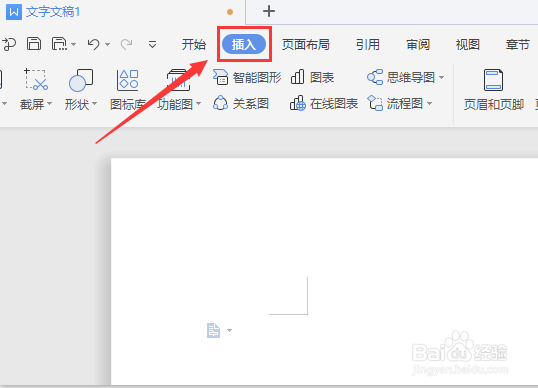Click the 思维导图 mind map button
Image resolution: width=538 pixels, height=388 pixels.
(x=401, y=77)
